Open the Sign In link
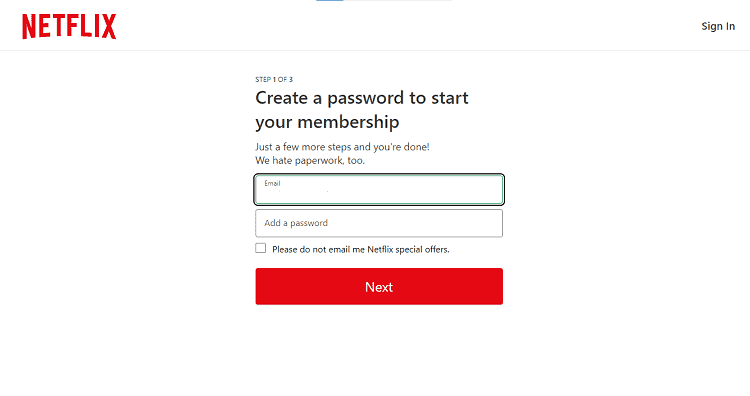This screenshot has height=396, width=750. [718, 26]
